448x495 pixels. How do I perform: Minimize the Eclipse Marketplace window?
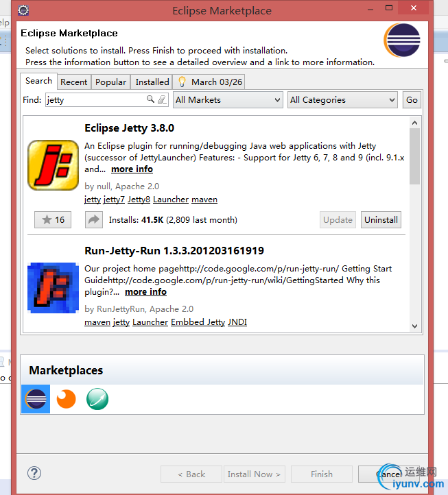370,10
